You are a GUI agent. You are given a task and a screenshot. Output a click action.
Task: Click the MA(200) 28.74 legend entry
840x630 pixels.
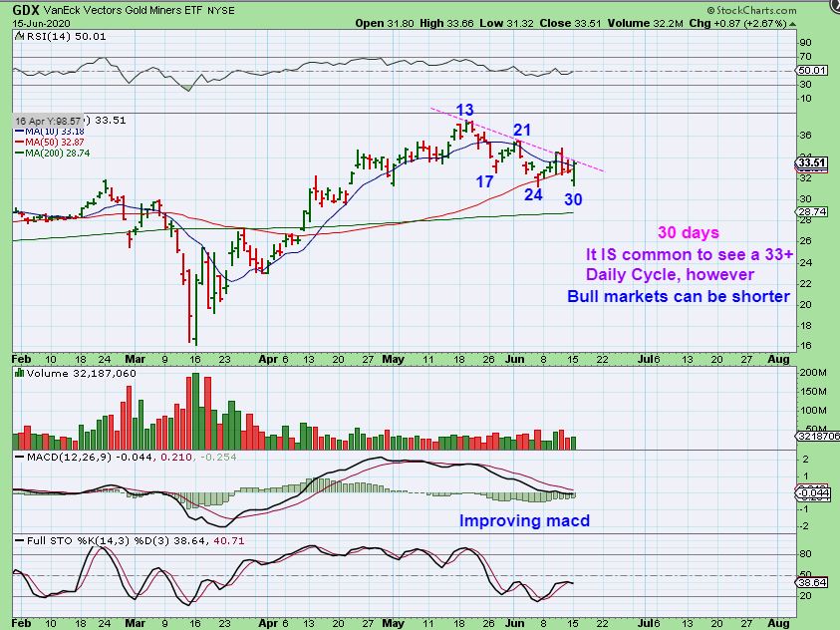pos(52,154)
